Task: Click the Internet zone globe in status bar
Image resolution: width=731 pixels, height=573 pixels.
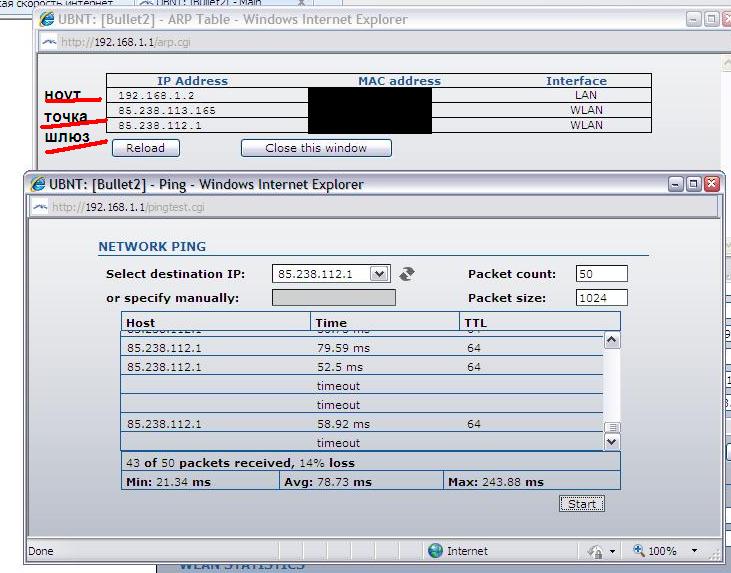Action: coord(435,551)
